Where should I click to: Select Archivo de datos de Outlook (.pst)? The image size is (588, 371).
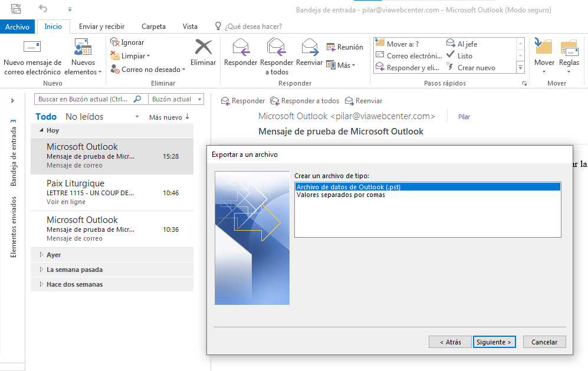[428, 187]
